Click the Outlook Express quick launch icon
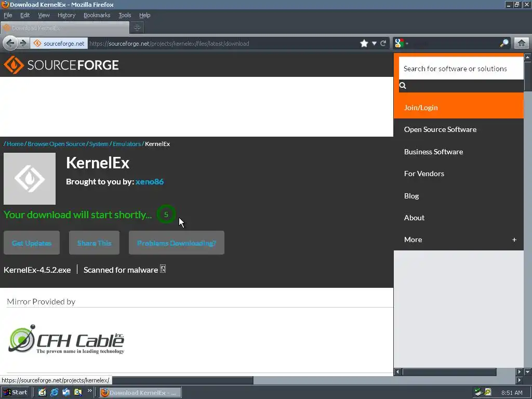 pyautogui.click(x=66, y=393)
